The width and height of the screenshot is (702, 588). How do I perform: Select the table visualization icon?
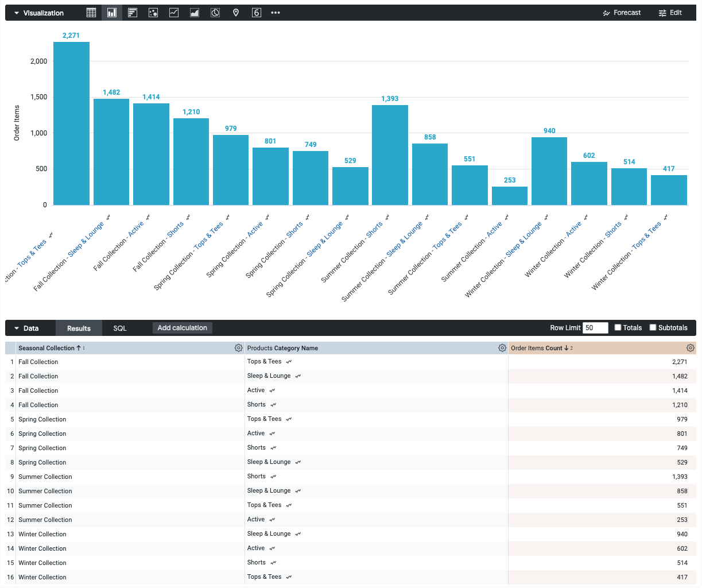tap(91, 12)
